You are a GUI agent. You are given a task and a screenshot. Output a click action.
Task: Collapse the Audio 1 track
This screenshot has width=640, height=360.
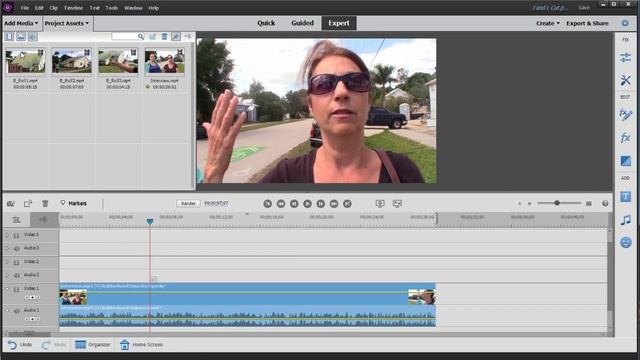point(7,310)
